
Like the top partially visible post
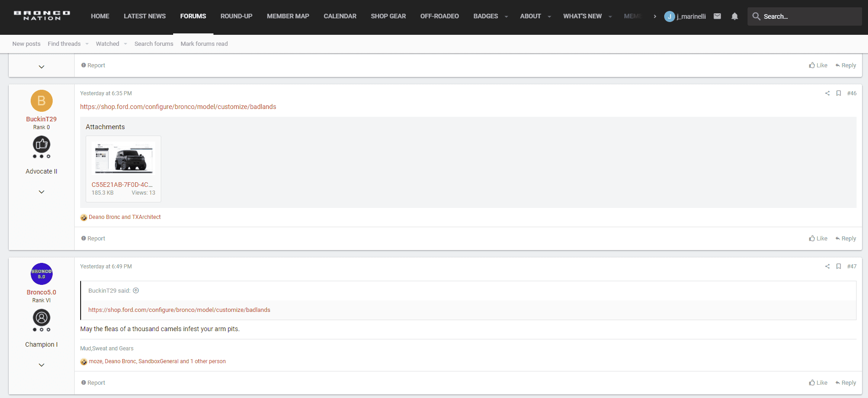[x=818, y=65]
